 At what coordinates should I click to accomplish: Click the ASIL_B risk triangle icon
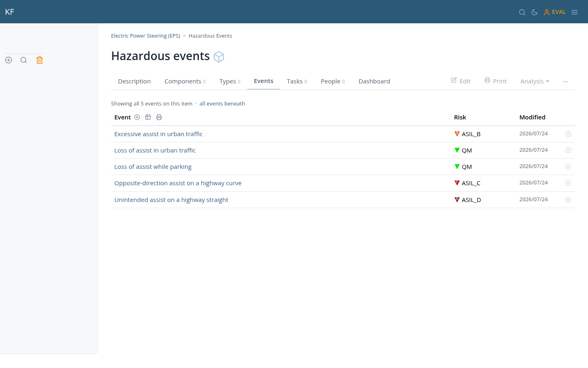pyautogui.click(x=457, y=134)
